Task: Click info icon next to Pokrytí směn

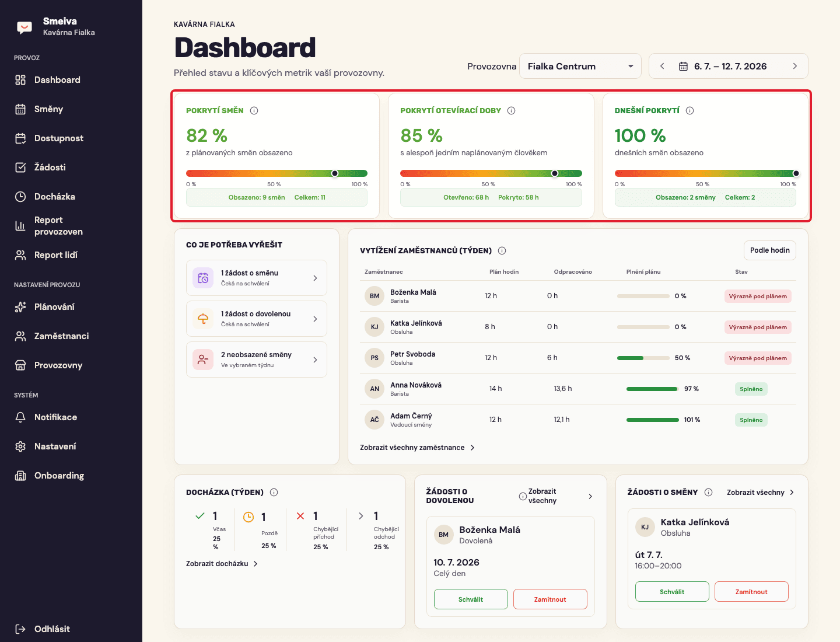Action: click(254, 111)
